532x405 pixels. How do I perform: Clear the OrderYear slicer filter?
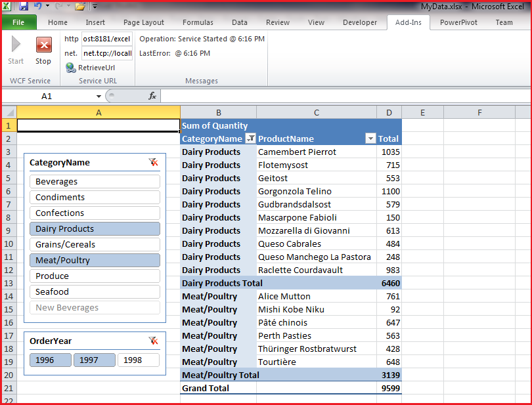pyautogui.click(x=153, y=341)
